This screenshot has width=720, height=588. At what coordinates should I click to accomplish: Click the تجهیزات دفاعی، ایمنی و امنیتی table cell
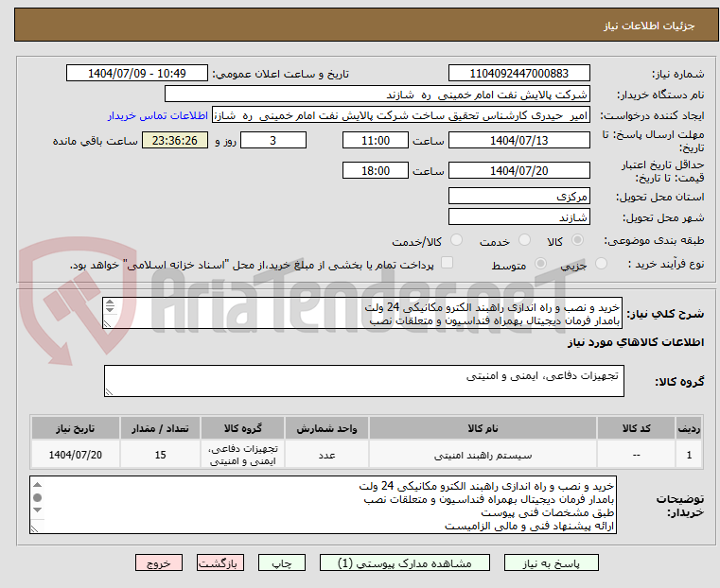[x=243, y=455]
